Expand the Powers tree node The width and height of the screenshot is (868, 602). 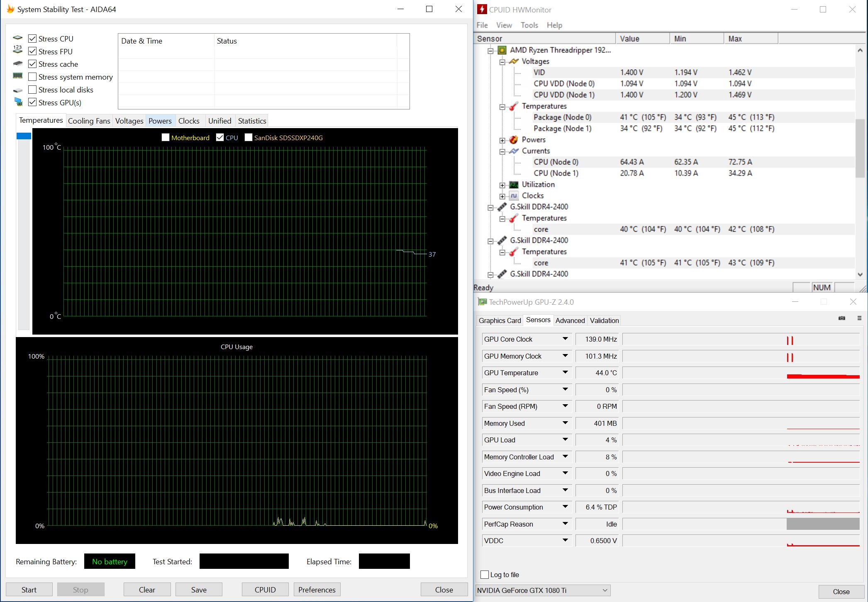pos(502,140)
